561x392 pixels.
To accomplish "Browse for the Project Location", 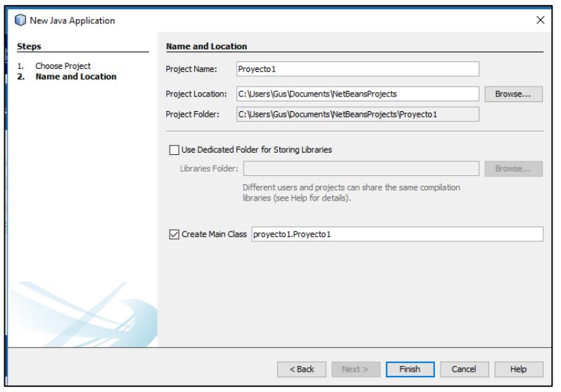I will coord(513,94).
